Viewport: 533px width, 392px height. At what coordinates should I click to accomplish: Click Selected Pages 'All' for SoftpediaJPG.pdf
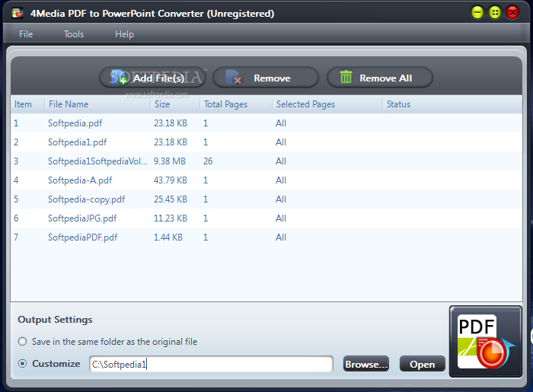[281, 218]
